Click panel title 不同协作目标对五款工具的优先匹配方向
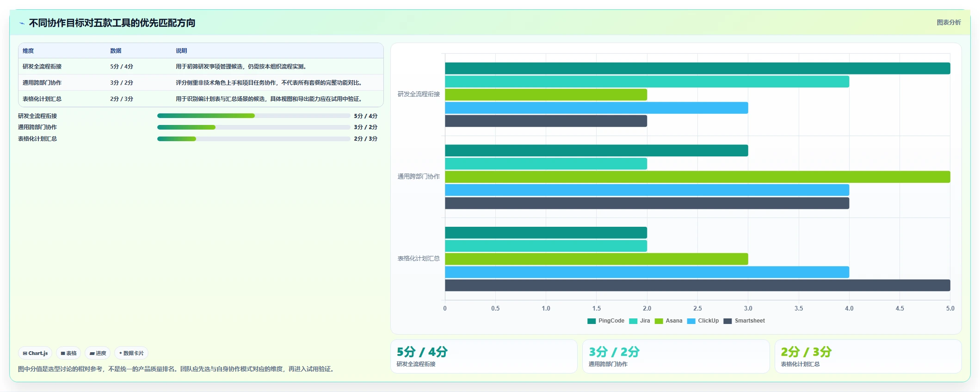 click(x=112, y=23)
